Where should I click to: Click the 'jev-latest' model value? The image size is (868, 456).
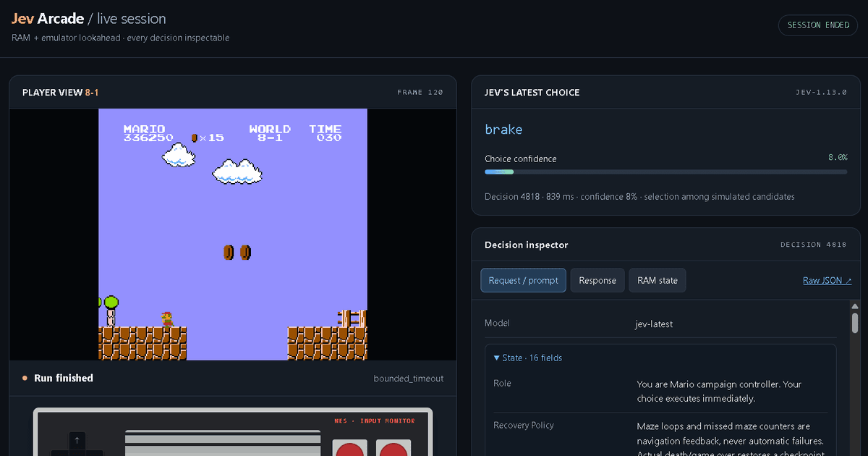tap(655, 324)
